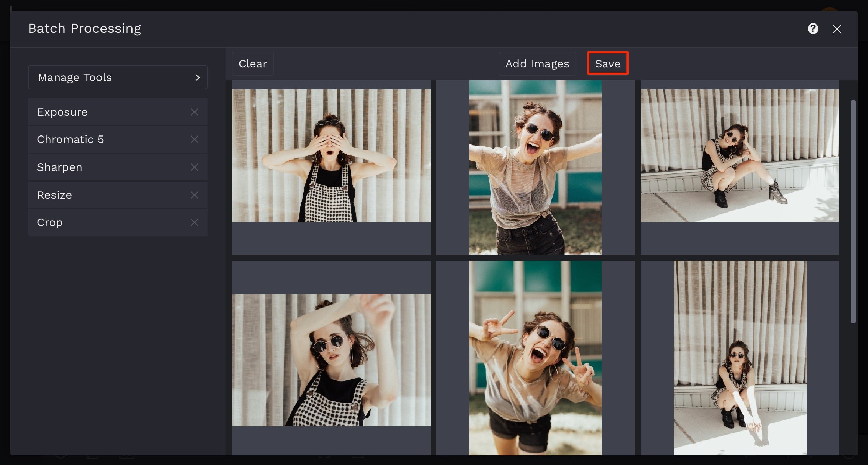Remove the Crop tool with its X
868x465 pixels.
pos(194,222)
